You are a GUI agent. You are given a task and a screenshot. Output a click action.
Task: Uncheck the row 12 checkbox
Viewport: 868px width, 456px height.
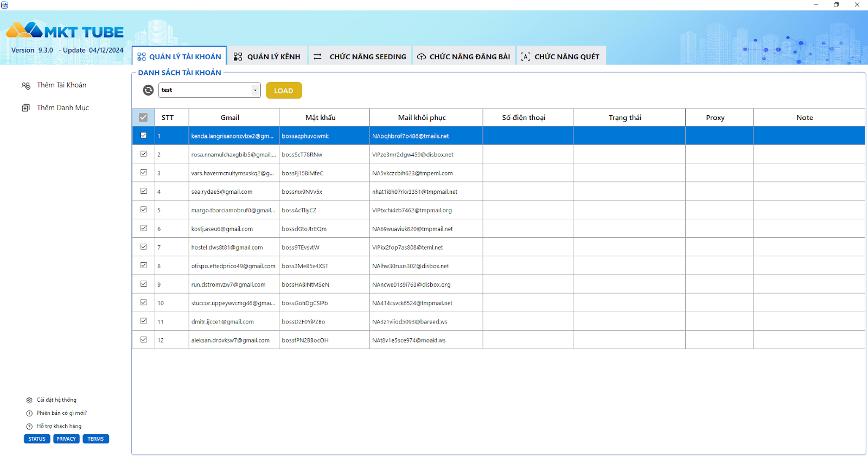[x=144, y=339]
